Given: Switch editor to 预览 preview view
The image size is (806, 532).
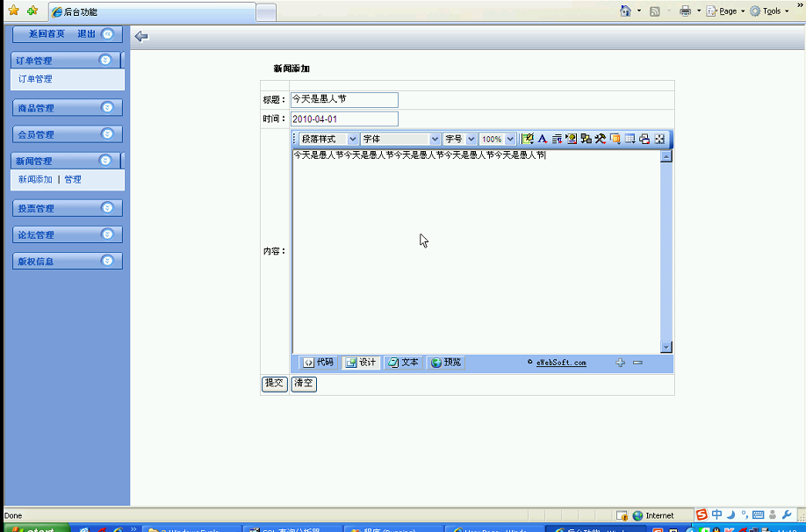Looking at the screenshot, I should pos(446,363).
